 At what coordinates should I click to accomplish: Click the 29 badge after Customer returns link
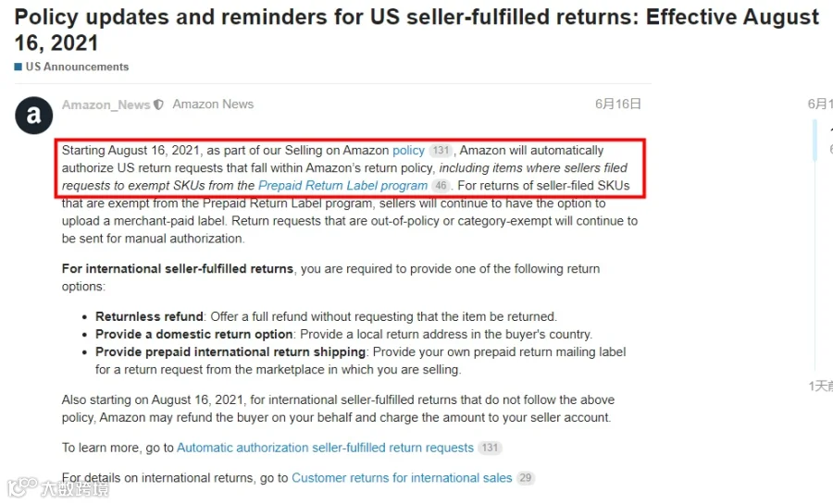pos(526,478)
